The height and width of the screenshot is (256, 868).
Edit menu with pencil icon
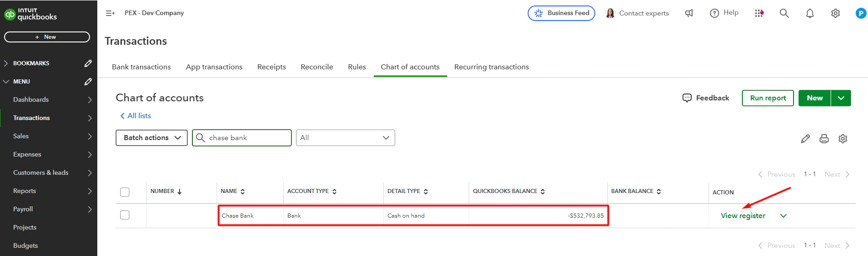pos(88,82)
